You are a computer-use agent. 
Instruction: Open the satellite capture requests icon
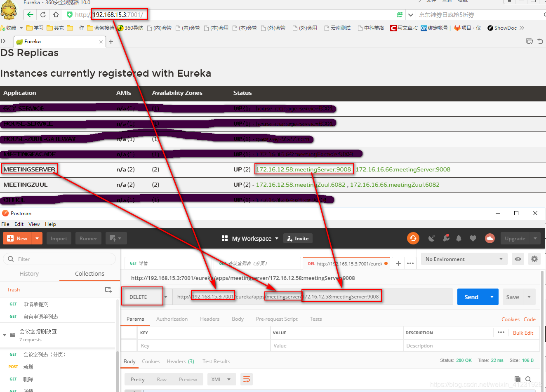[x=431, y=238]
